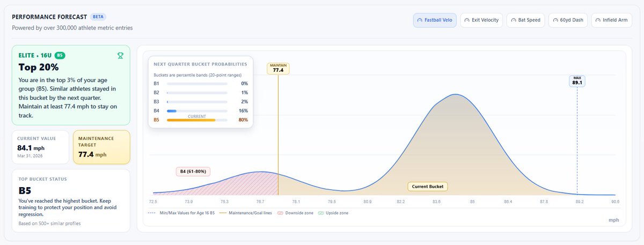Click the 78.1 x-axis tick label
Image resolution: width=644 pixels, height=245 pixels.
pyautogui.click(x=296, y=202)
